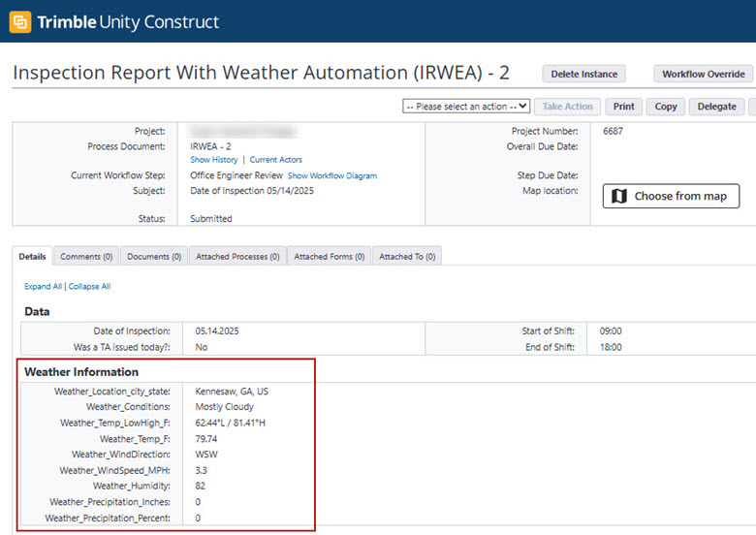Click the Copy button
This screenshot has height=535, width=756.
point(666,106)
